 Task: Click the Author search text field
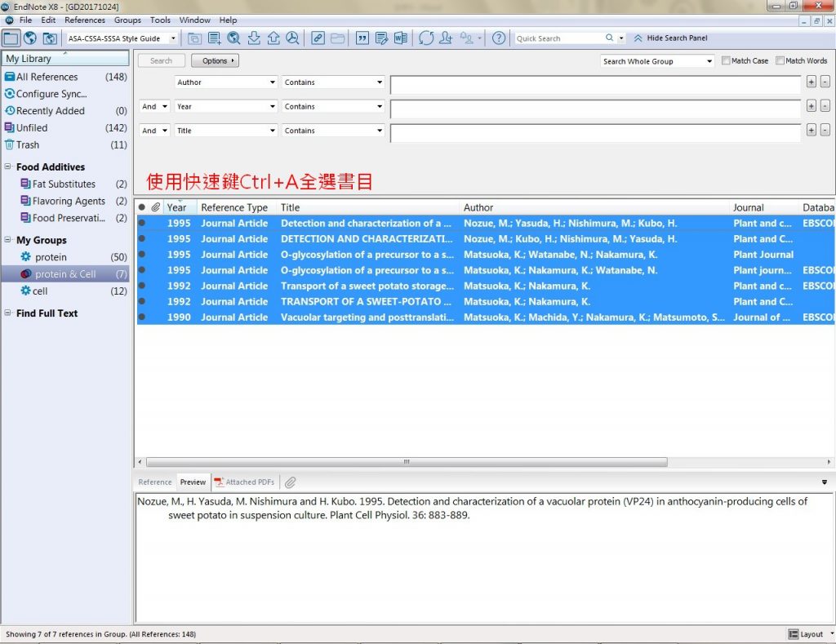point(595,84)
